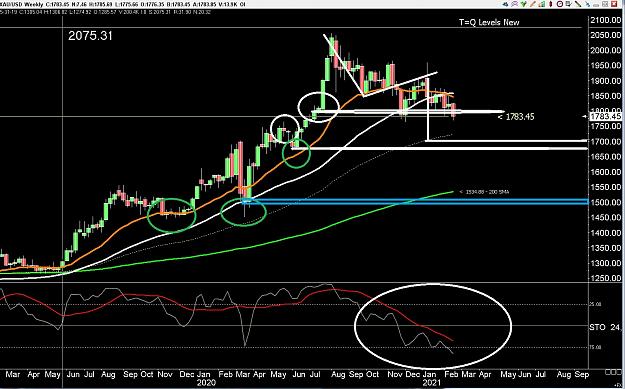The width and height of the screenshot is (625, 389).
Task: Click the 2000.00 price axis label
Action: pos(605,50)
